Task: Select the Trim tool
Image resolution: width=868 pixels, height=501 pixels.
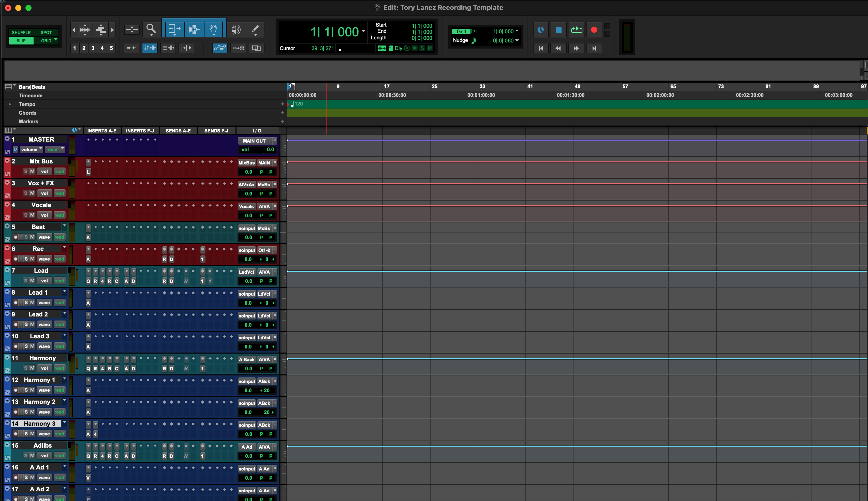Action: (174, 29)
